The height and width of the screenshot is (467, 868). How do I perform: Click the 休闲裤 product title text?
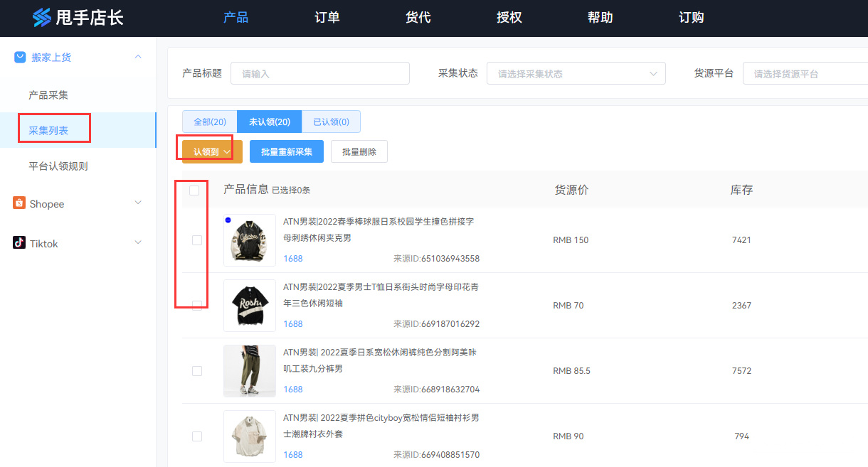[381, 360]
